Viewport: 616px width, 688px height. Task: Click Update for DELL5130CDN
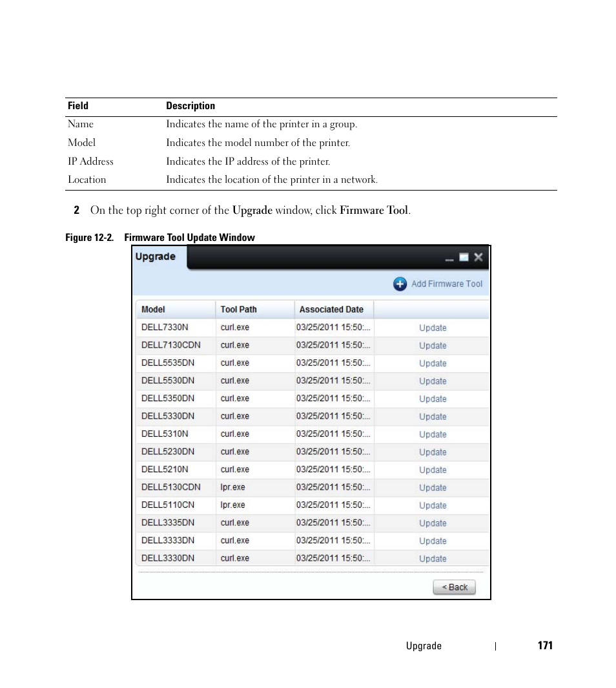coord(432,488)
